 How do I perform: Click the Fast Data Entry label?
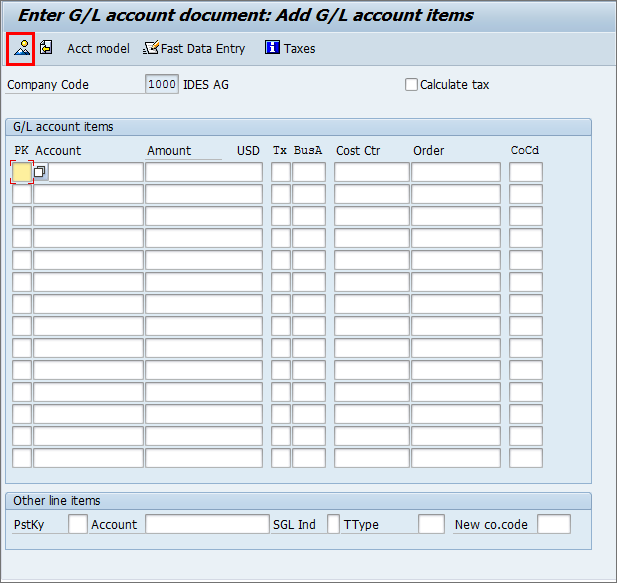point(203,48)
